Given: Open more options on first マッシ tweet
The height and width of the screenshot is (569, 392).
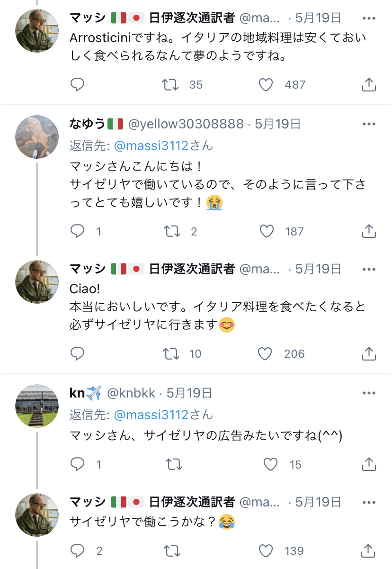Looking at the screenshot, I should 369,18.
